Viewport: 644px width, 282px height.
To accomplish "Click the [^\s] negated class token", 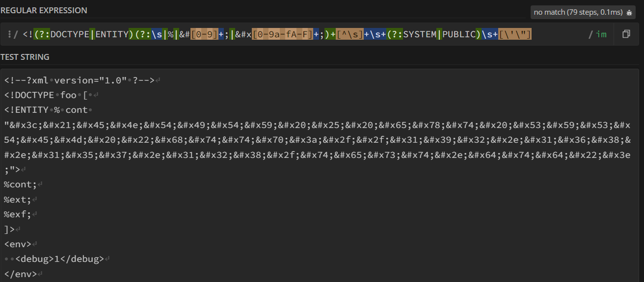I will pos(350,34).
